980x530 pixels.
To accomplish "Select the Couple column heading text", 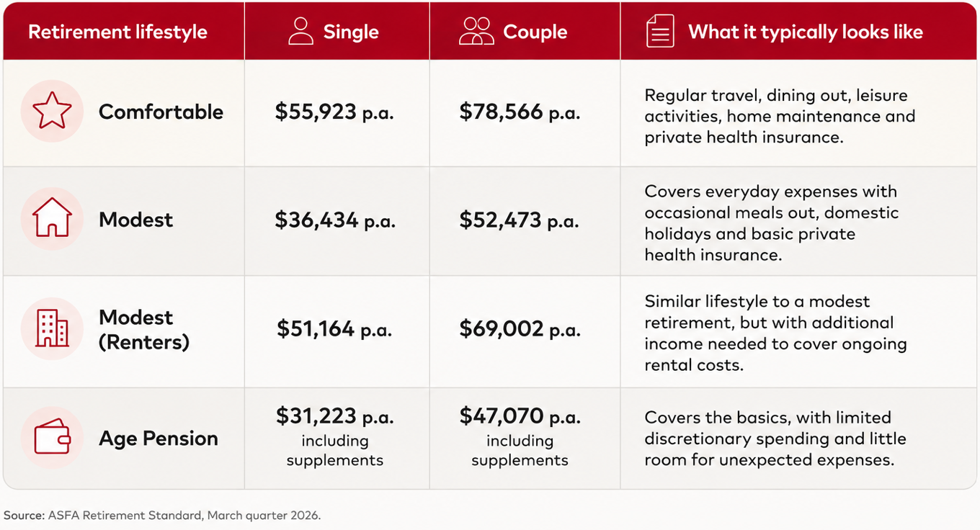I will click(535, 32).
